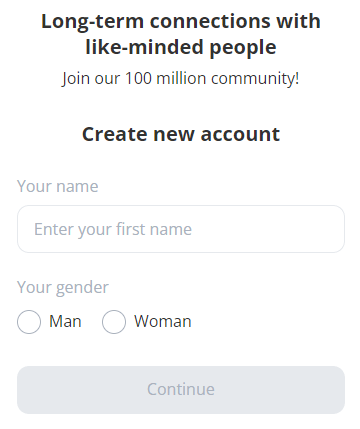Click the 'Create new account' heading
360x429 pixels.
click(181, 134)
